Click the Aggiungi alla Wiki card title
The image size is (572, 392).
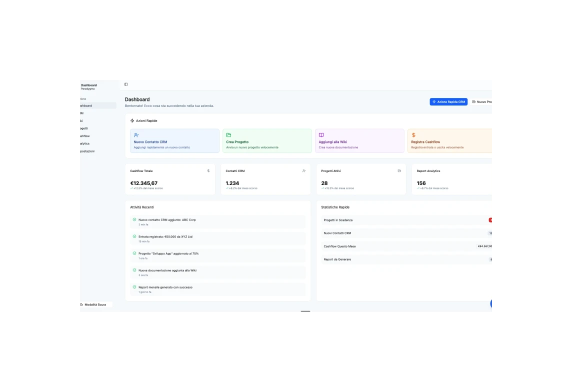[x=332, y=142]
